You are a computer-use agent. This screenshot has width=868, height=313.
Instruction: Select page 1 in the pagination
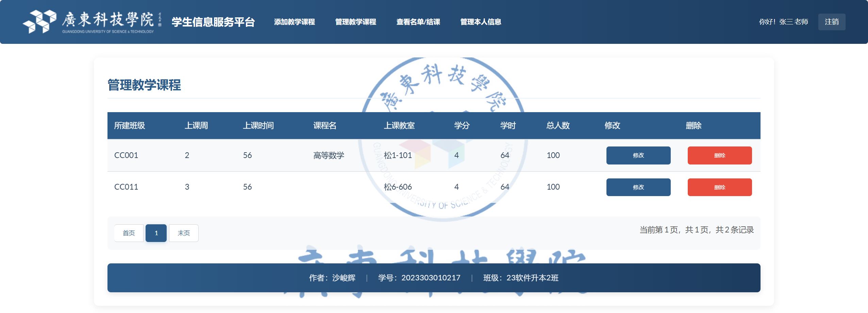pyautogui.click(x=156, y=233)
